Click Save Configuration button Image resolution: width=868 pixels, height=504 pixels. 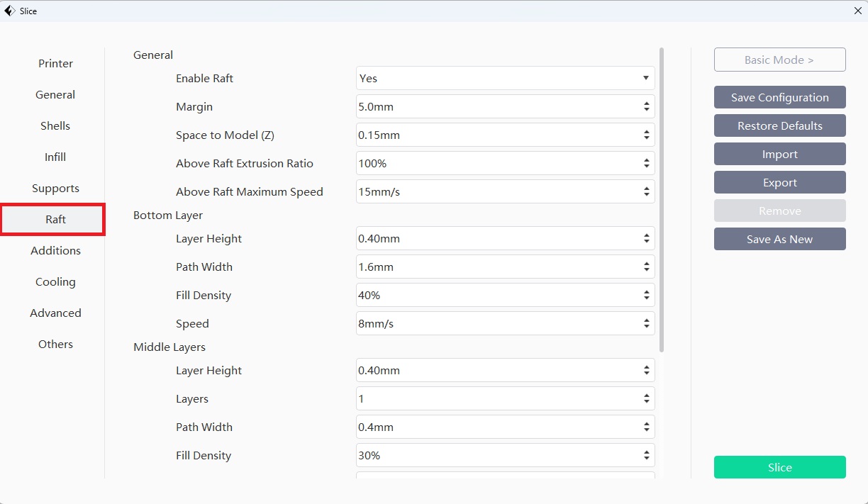click(x=779, y=97)
